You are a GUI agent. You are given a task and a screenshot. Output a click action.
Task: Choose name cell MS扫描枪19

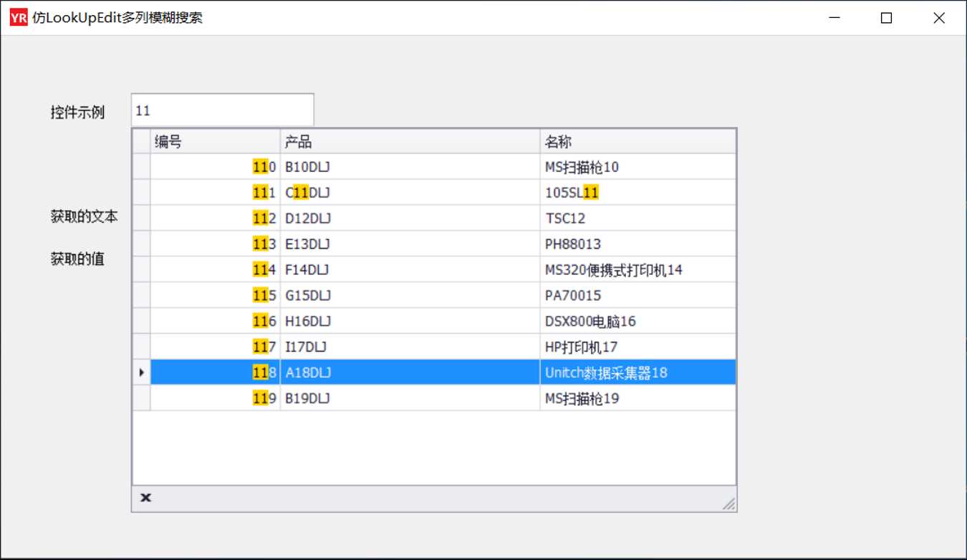tap(638, 398)
